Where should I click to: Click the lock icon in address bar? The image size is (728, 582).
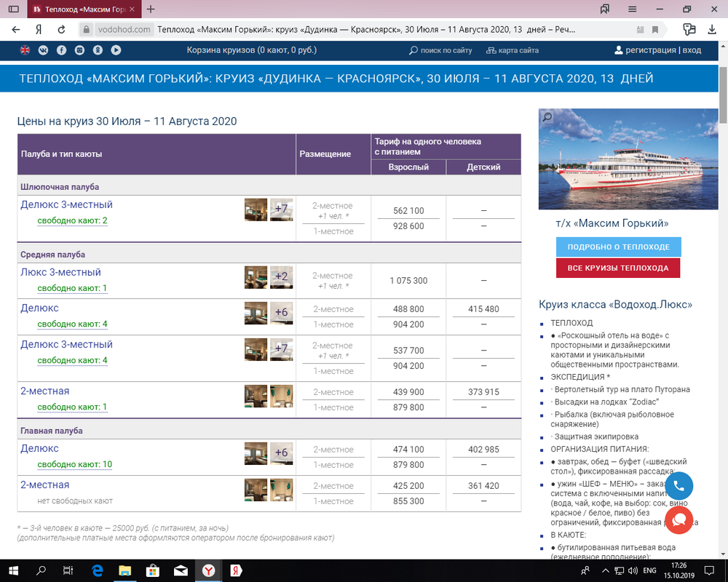(86, 30)
